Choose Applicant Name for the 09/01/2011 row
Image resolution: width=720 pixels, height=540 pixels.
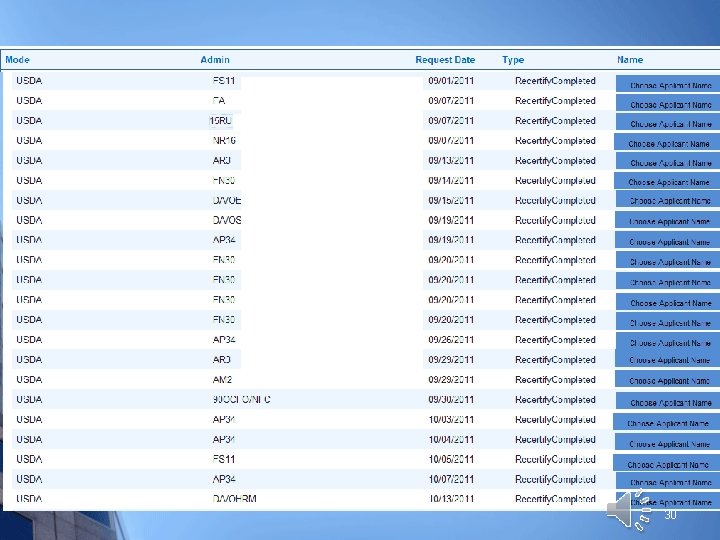pyautogui.click(x=668, y=84)
